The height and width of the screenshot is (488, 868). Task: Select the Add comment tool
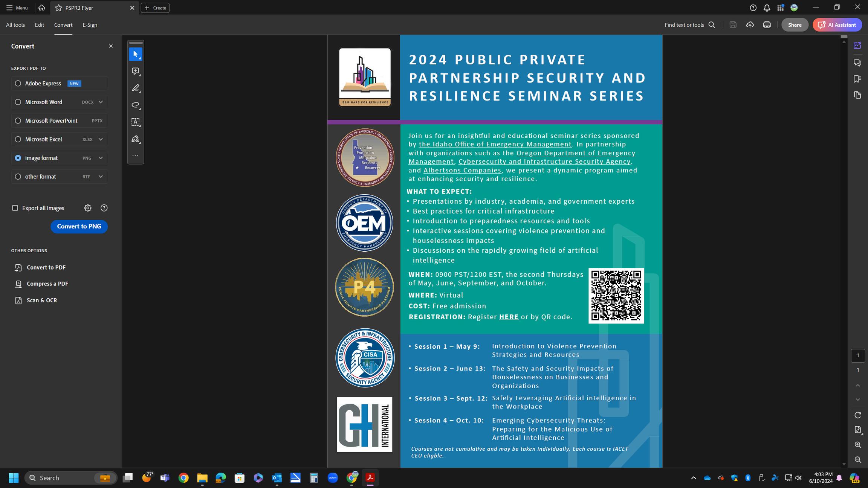pyautogui.click(x=135, y=71)
